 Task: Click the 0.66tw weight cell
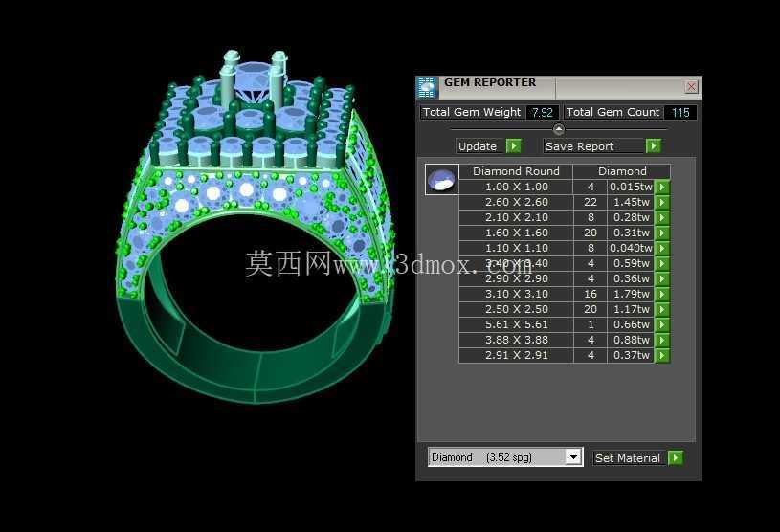coord(631,324)
